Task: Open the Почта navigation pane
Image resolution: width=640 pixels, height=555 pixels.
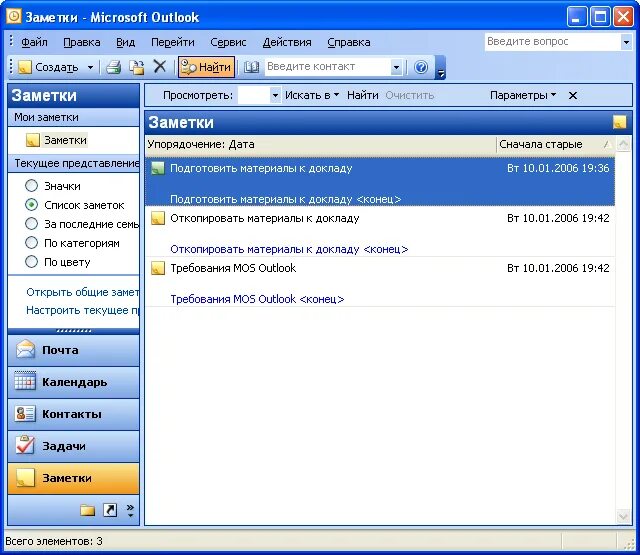Action: coord(73,350)
